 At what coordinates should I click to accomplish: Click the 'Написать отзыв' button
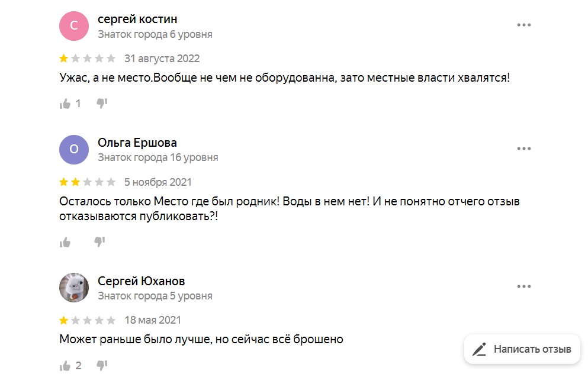tap(522, 349)
